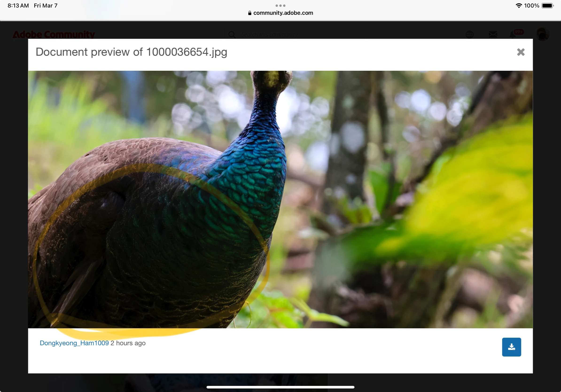This screenshot has height=392, width=561.
Task: Tap the community.adobe.com address bar
Action: pos(283,13)
